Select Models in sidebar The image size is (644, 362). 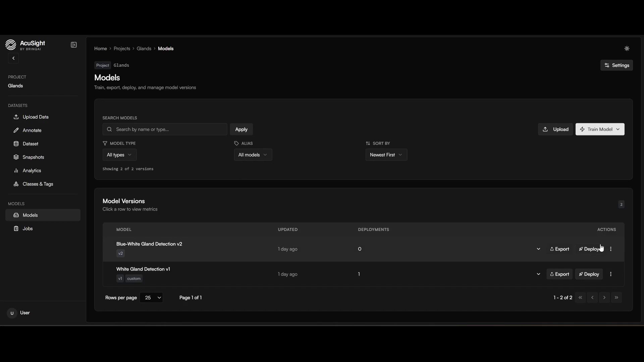point(43,215)
